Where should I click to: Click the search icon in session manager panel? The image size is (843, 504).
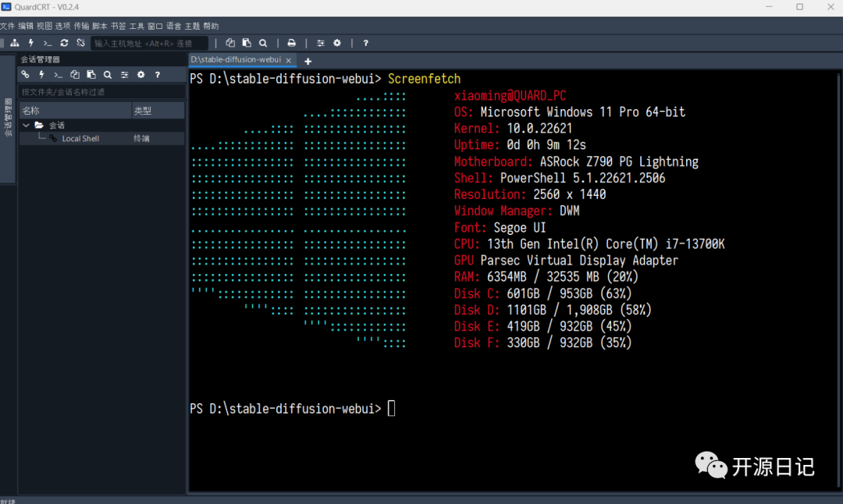pos(108,75)
